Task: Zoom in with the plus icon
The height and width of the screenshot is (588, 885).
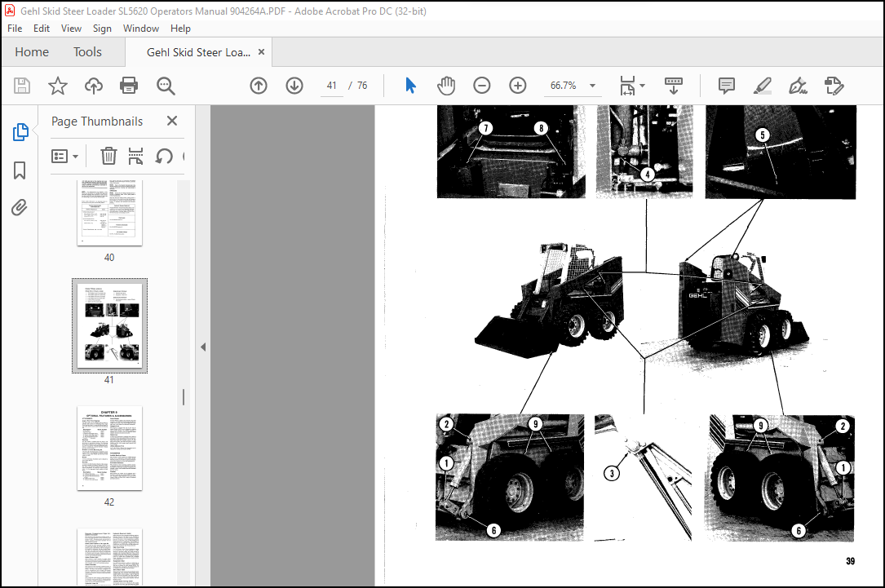Action: [x=518, y=86]
